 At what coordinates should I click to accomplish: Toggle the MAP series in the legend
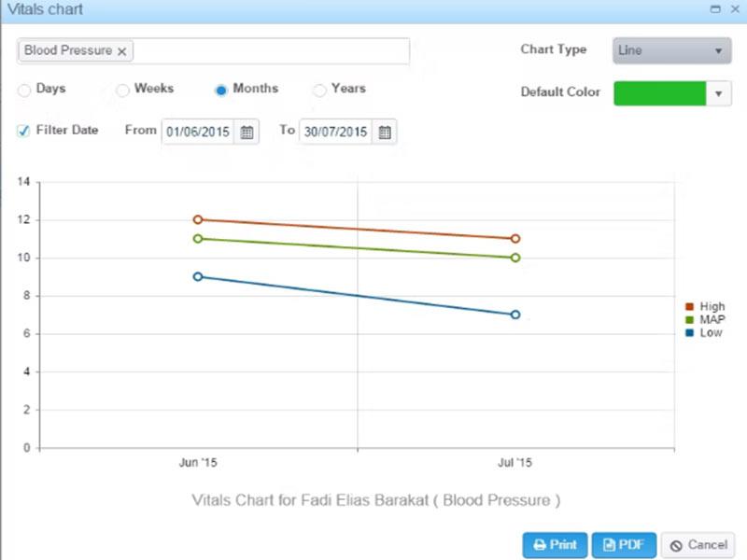coord(706,319)
